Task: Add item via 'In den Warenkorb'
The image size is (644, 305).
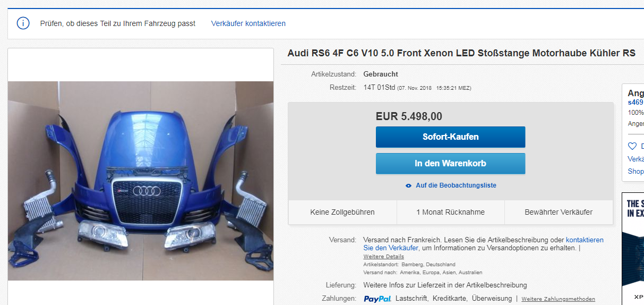Action: 450,164
